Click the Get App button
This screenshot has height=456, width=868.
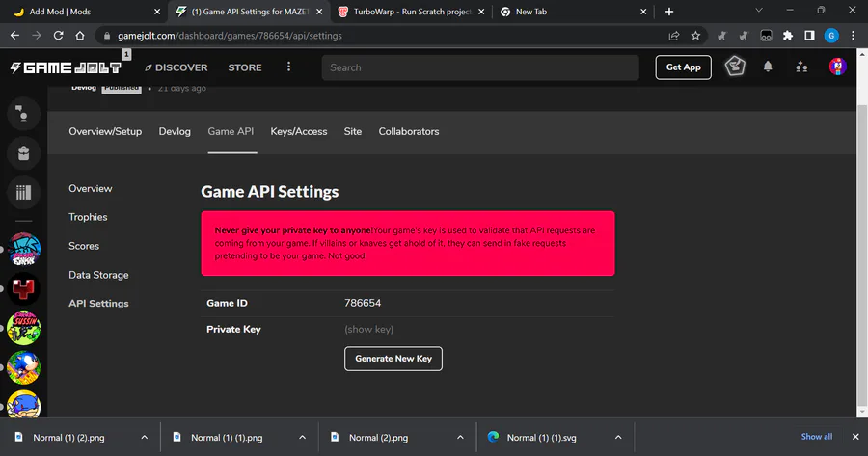click(x=683, y=67)
